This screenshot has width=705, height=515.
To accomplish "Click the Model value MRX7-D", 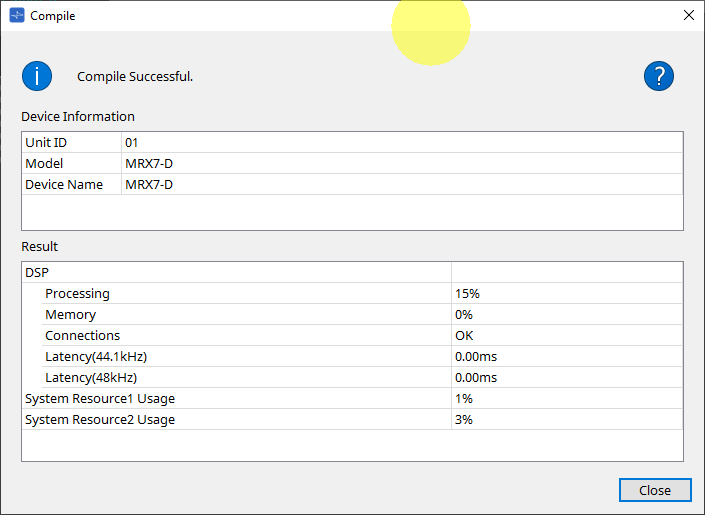I will 149,163.
